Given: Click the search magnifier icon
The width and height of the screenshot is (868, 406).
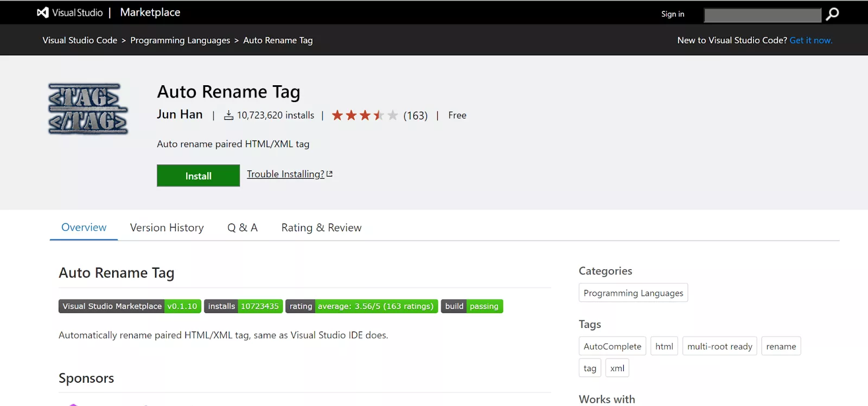Looking at the screenshot, I should 832,14.
